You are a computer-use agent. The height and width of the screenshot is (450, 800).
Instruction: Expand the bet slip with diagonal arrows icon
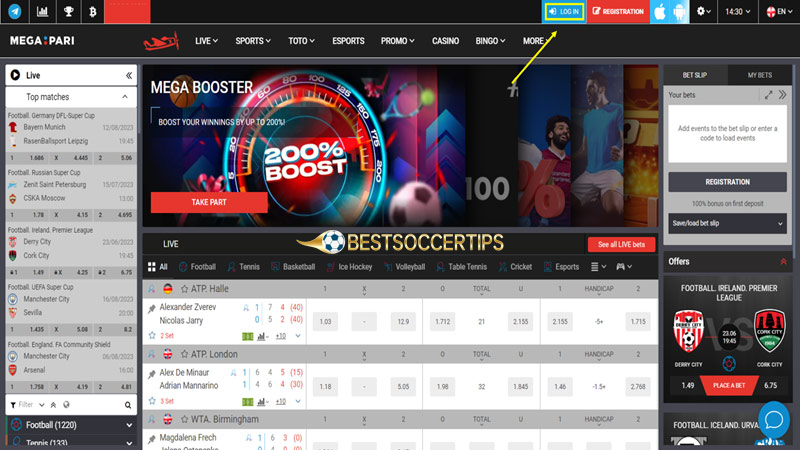(x=768, y=95)
